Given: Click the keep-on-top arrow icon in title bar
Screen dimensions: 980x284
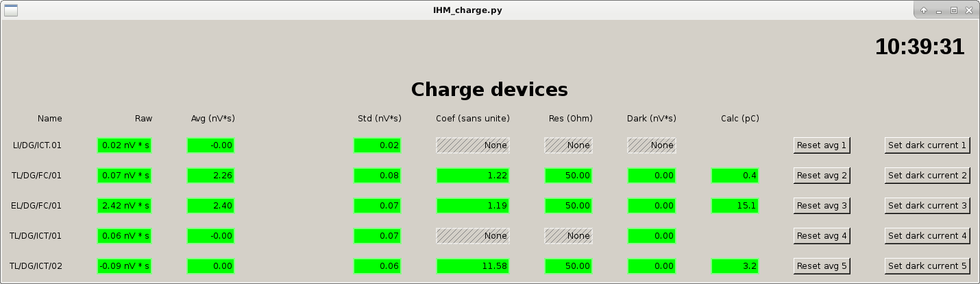Looking at the screenshot, I should click(923, 10).
